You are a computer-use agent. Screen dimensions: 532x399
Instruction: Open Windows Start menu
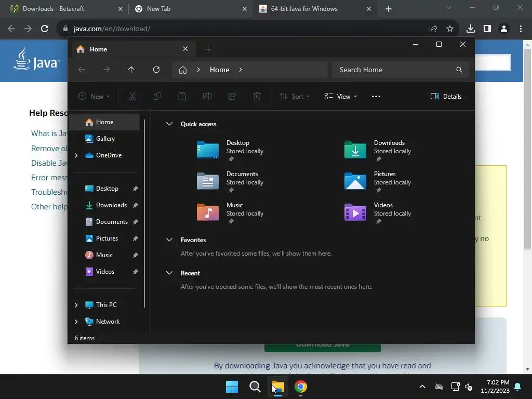[x=232, y=387]
